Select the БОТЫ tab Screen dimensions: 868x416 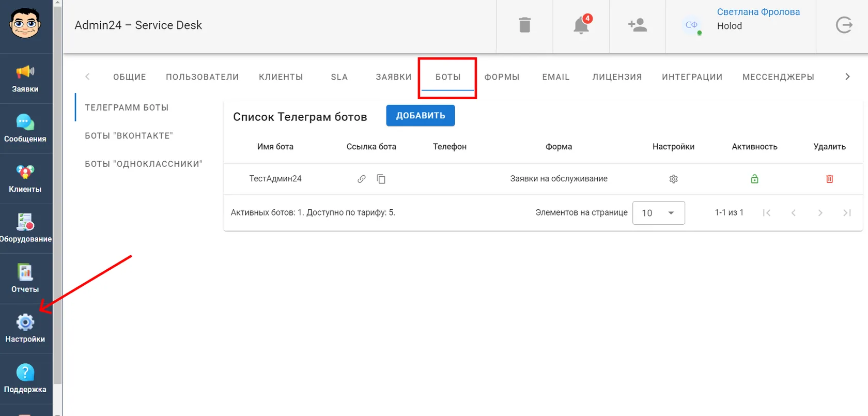[x=448, y=77]
